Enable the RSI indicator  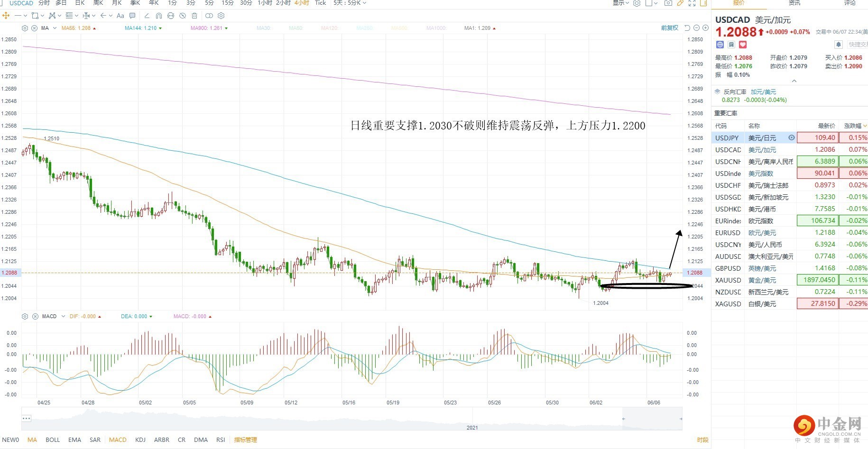click(221, 440)
